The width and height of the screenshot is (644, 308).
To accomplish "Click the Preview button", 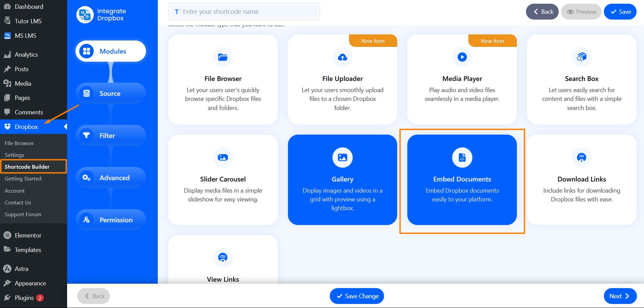I will (581, 12).
